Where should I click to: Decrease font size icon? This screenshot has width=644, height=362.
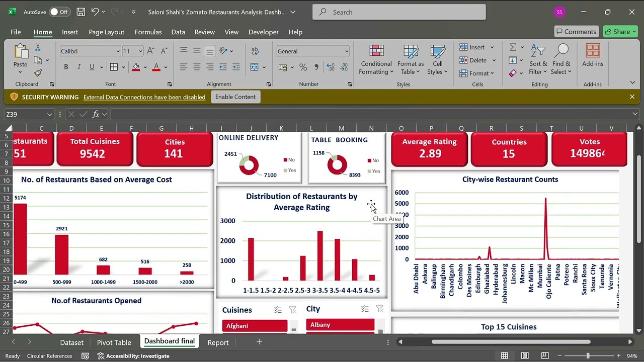coord(164,51)
